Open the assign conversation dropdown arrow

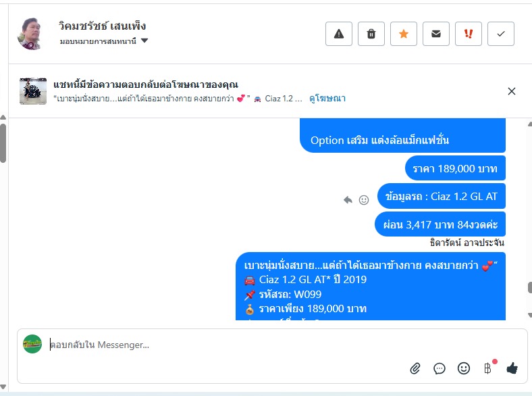click(x=144, y=41)
